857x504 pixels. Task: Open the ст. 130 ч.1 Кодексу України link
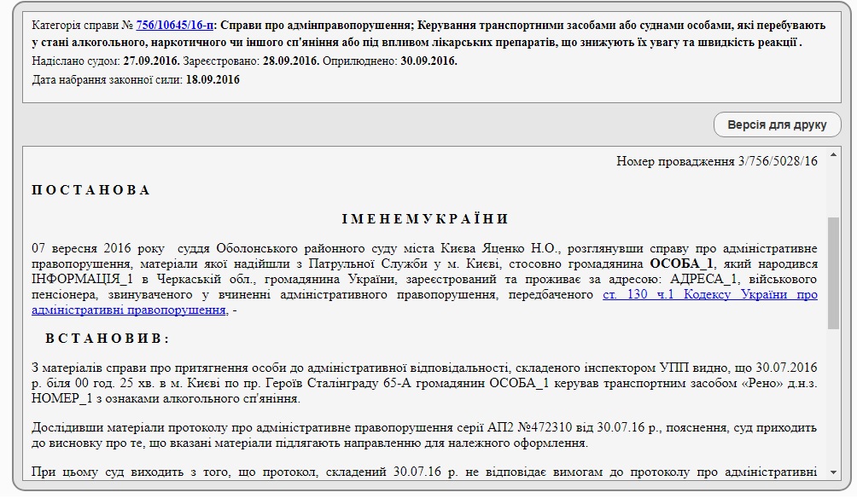tap(710, 295)
